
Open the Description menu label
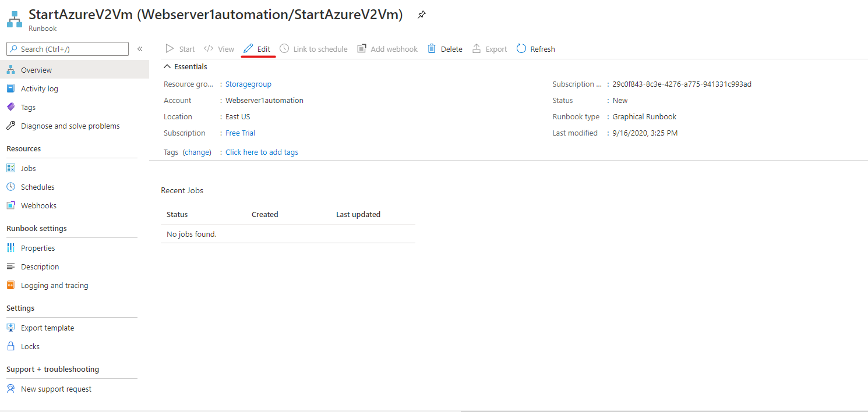[x=40, y=267]
